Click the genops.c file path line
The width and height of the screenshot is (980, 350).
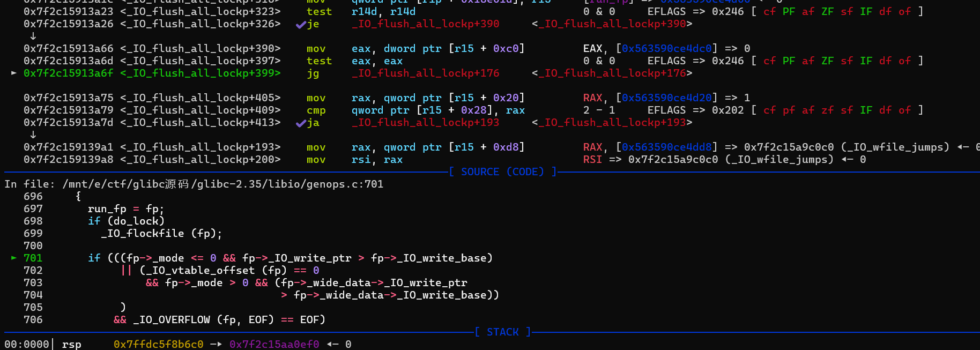[x=222, y=184]
